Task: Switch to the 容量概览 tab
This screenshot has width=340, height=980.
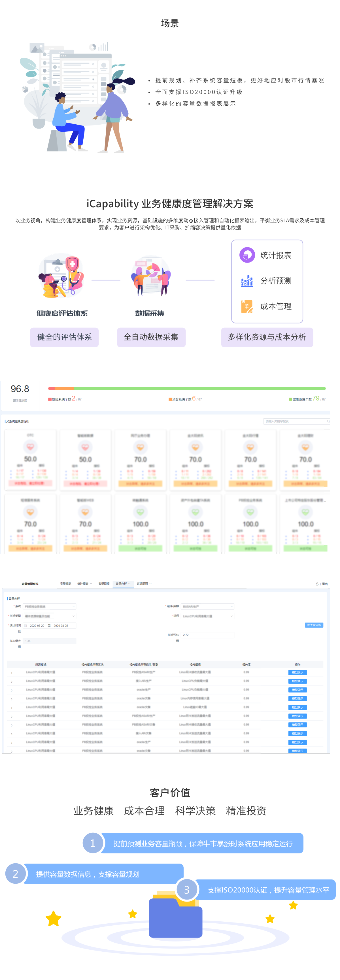Action: 65,583
